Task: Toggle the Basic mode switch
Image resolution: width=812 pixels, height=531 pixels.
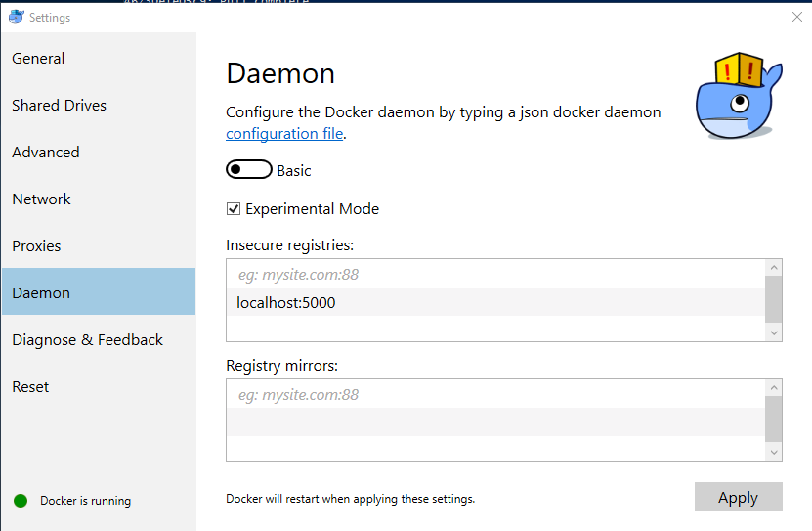Action: [x=248, y=170]
